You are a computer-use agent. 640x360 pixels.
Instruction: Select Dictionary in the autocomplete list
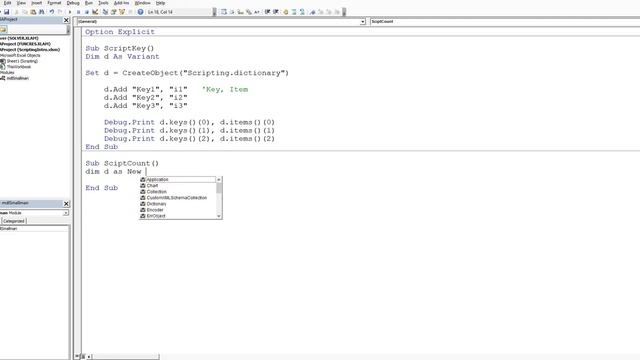point(178,204)
